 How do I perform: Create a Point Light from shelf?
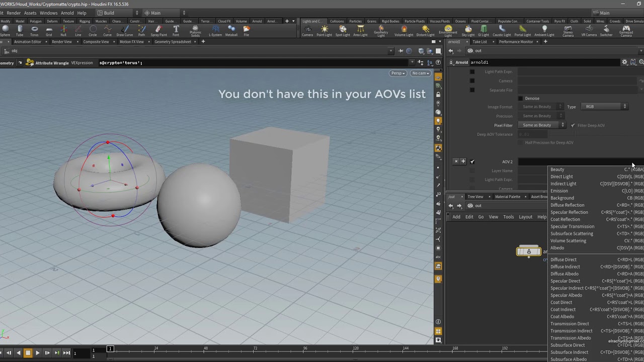[325, 31]
